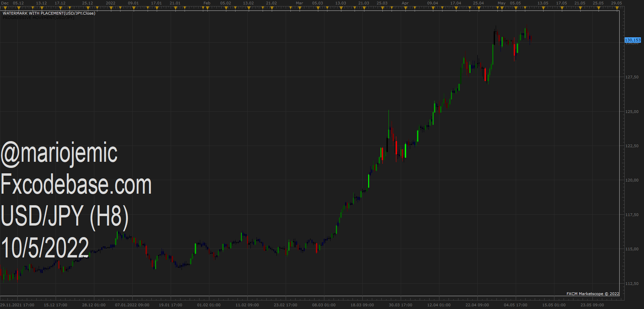Click the 122,50 price axis label

pos(632,146)
